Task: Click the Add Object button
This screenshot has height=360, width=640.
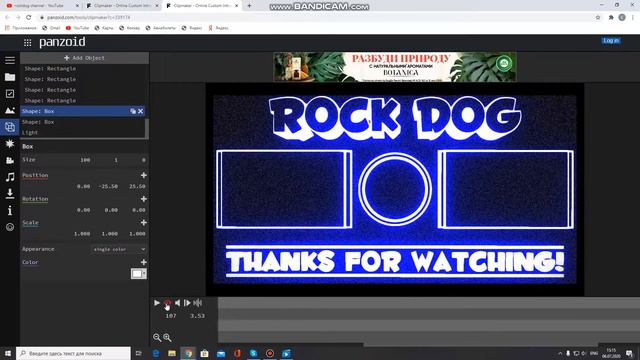Action: coord(84,58)
